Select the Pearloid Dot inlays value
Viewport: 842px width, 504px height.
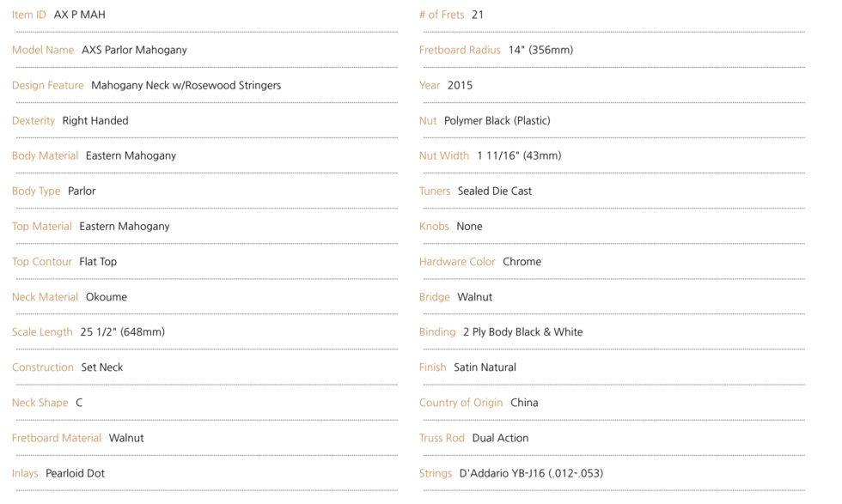click(x=76, y=473)
